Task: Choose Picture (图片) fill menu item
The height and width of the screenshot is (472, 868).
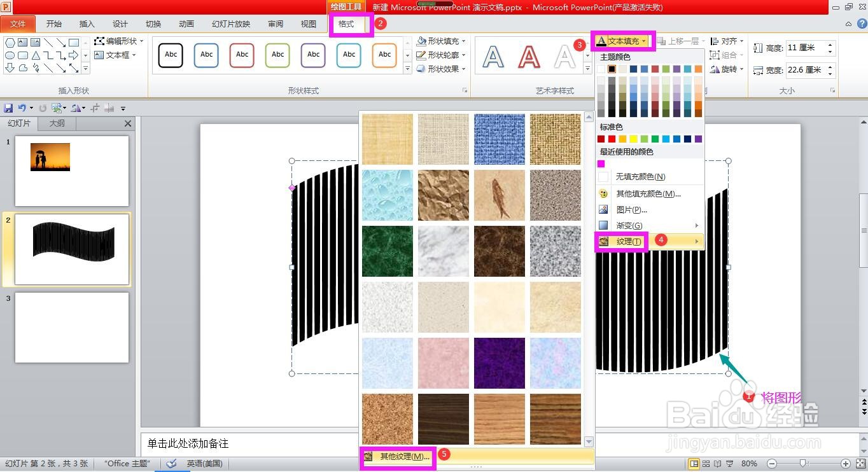Action: click(x=649, y=209)
